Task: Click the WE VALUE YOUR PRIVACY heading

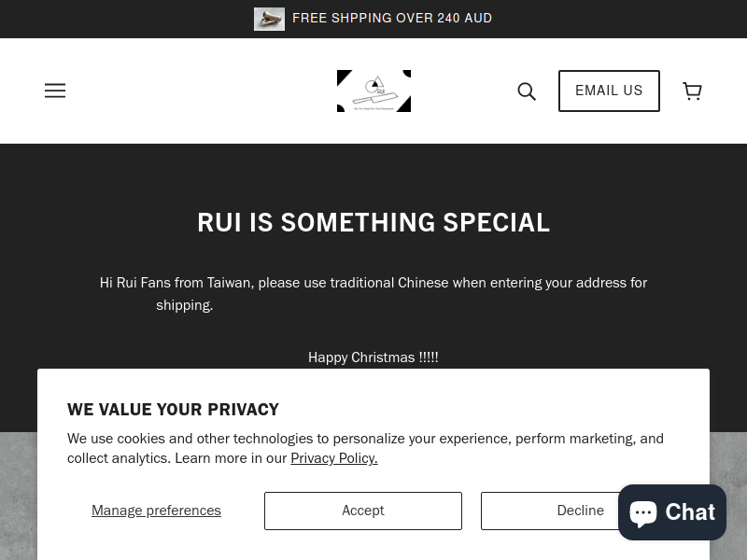Action: (173, 410)
